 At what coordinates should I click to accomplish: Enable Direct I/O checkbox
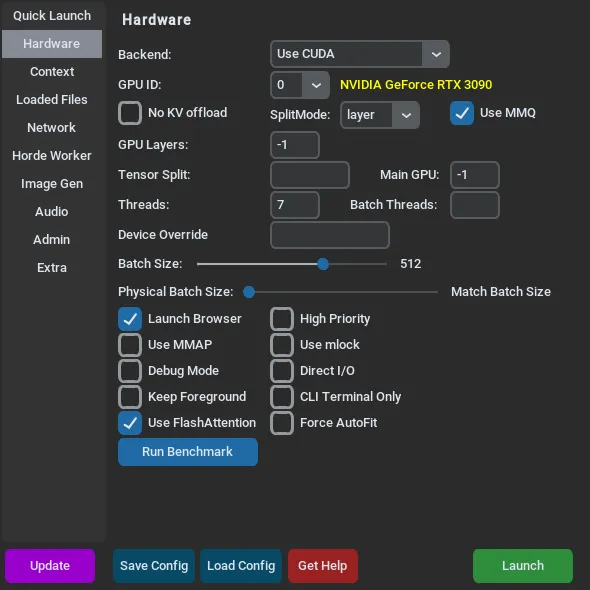click(282, 371)
